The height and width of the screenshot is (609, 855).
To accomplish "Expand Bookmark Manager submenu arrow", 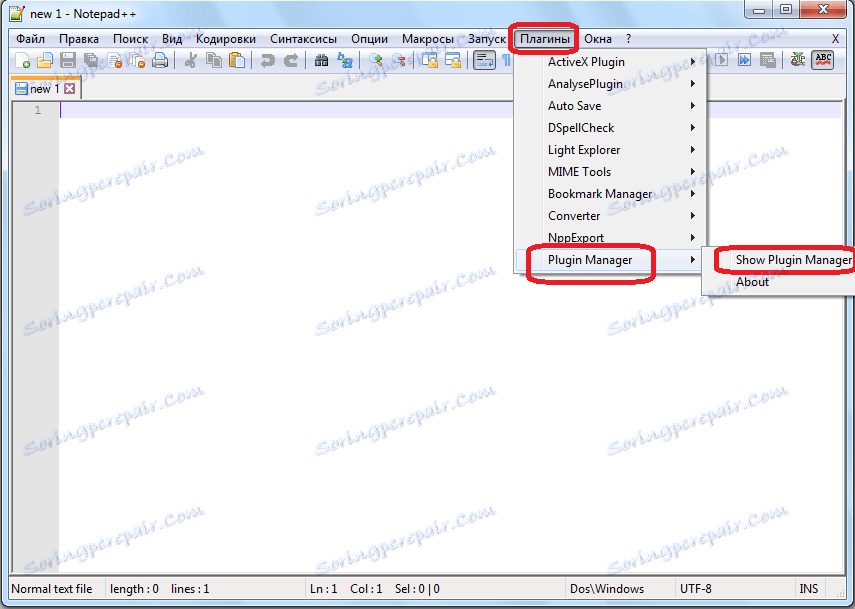I will [693, 194].
